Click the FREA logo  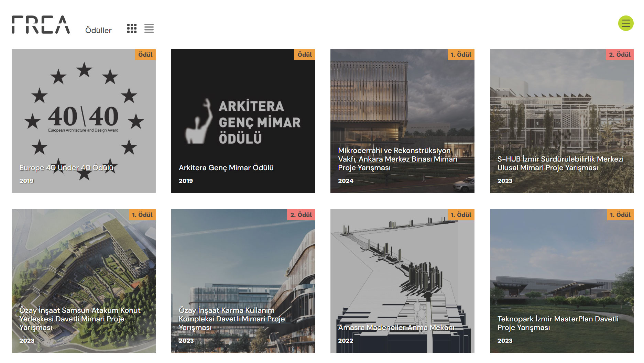[x=40, y=24]
